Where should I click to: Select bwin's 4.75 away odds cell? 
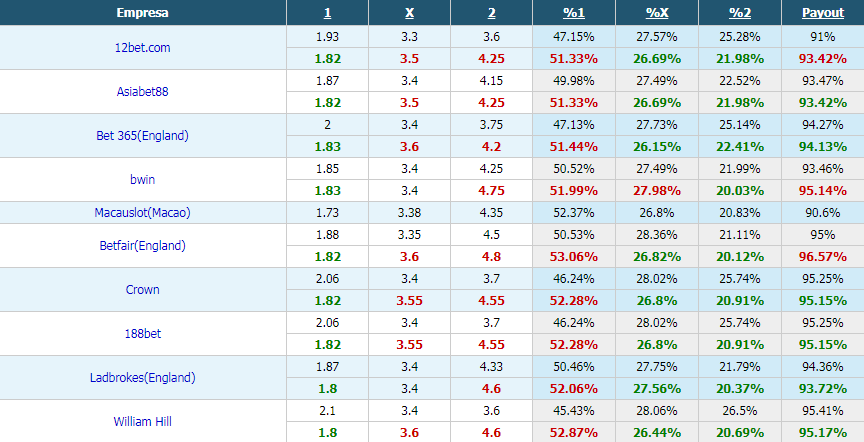pyautogui.click(x=492, y=191)
